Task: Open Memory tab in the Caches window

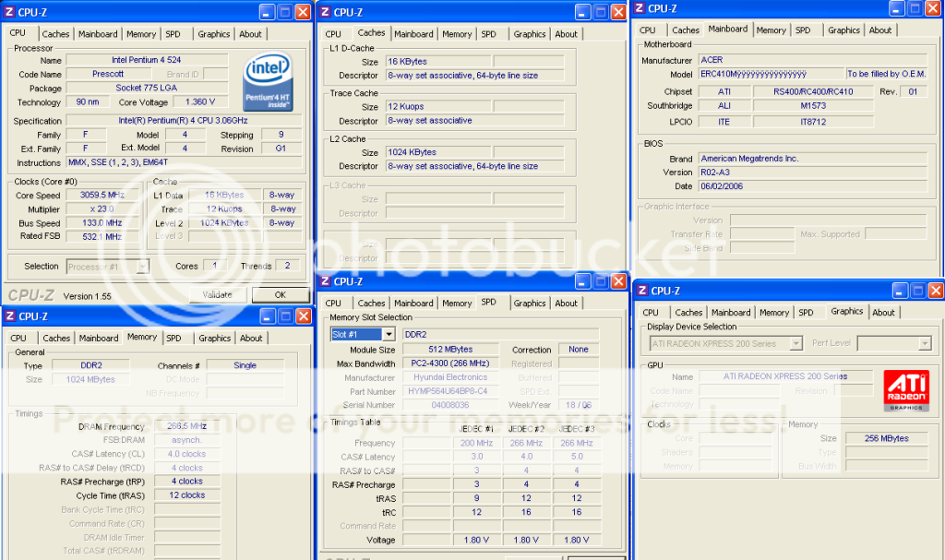Action: tap(457, 34)
